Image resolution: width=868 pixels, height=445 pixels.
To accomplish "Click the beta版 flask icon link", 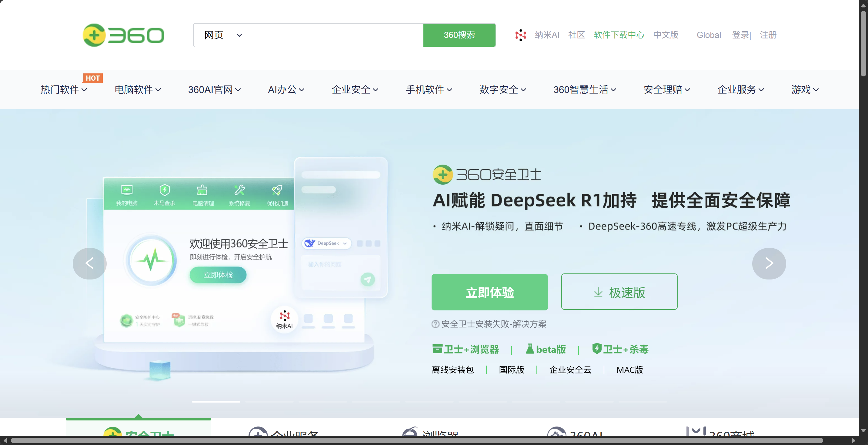I will tap(530, 349).
